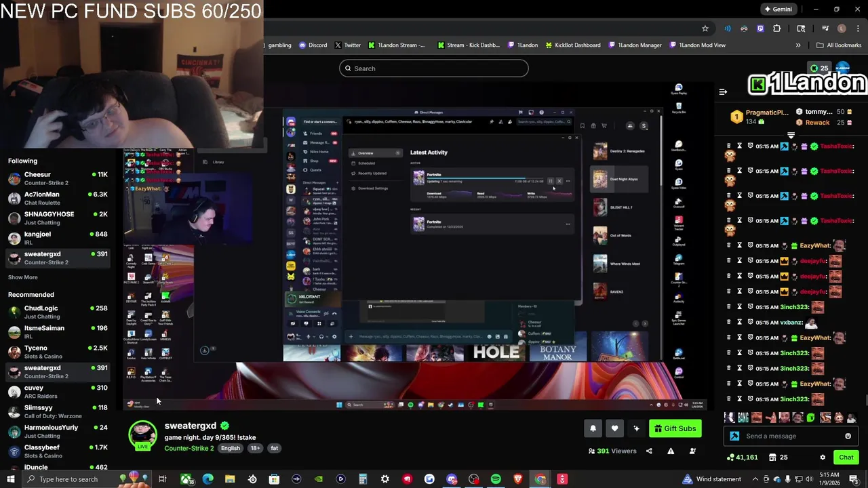Open Cheesur channel in Following list
Image resolution: width=868 pixels, height=488 pixels.
(x=57, y=178)
